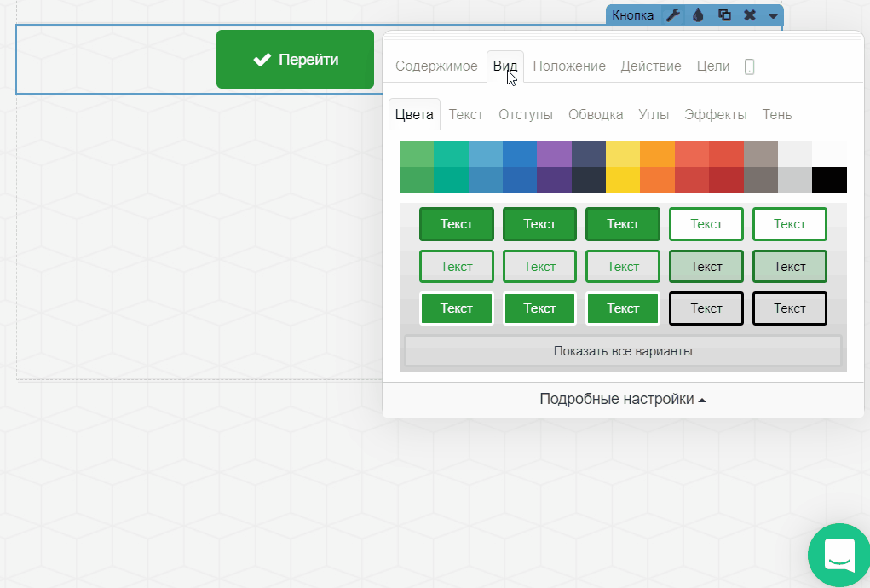Switch to the Содержимое tab

pos(436,66)
